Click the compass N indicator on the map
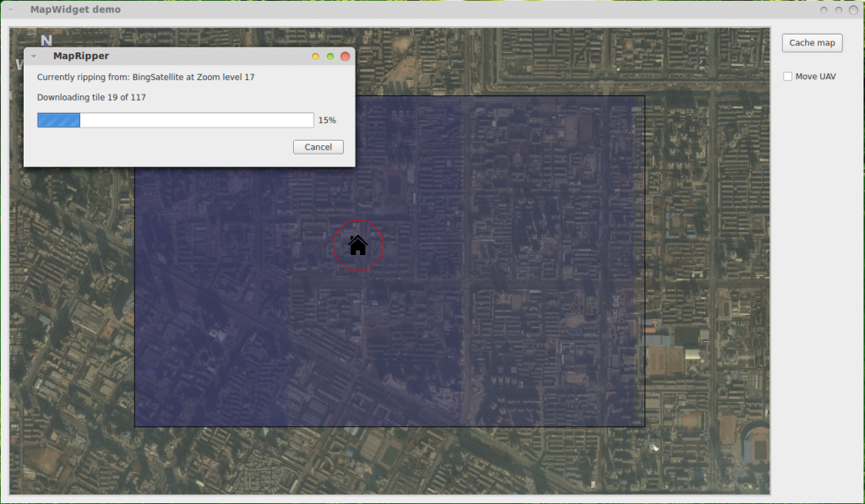The image size is (865, 504). (46, 40)
